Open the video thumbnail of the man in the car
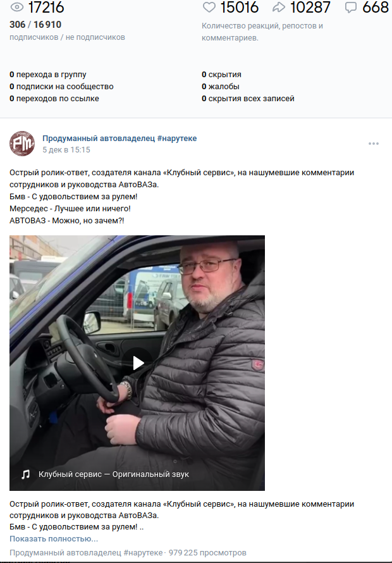 point(137,363)
